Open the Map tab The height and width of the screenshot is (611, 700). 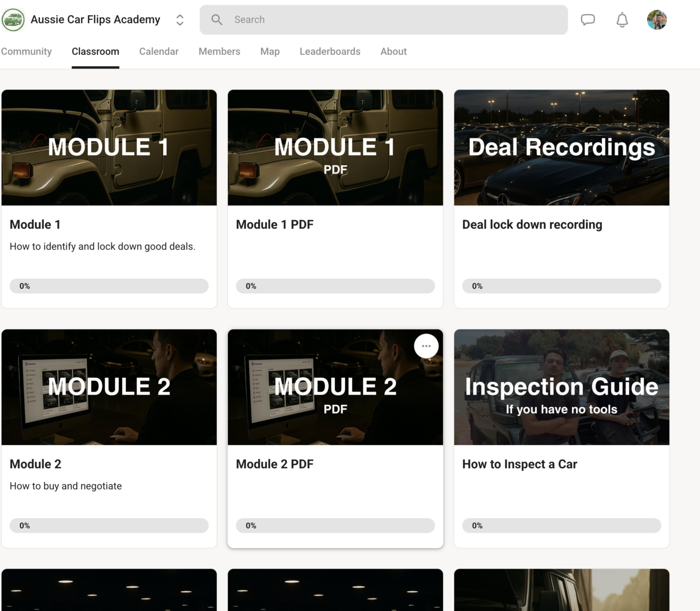pyautogui.click(x=270, y=52)
